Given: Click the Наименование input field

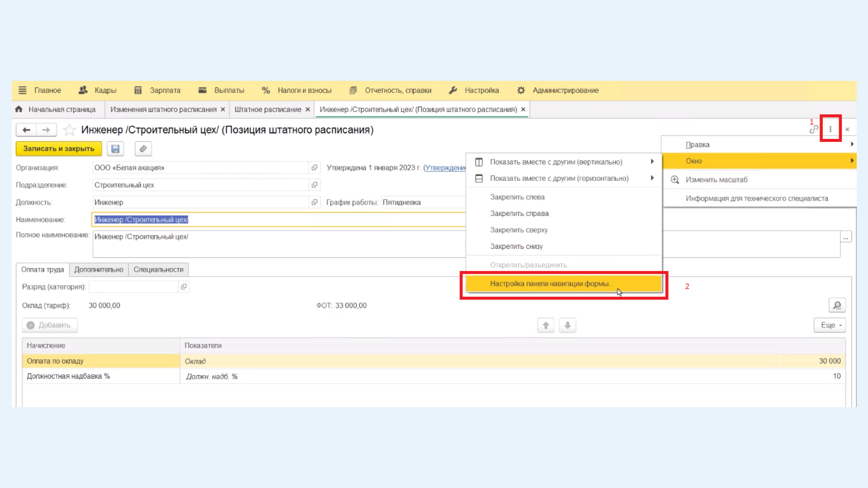Looking at the screenshot, I should click(278, 219).
